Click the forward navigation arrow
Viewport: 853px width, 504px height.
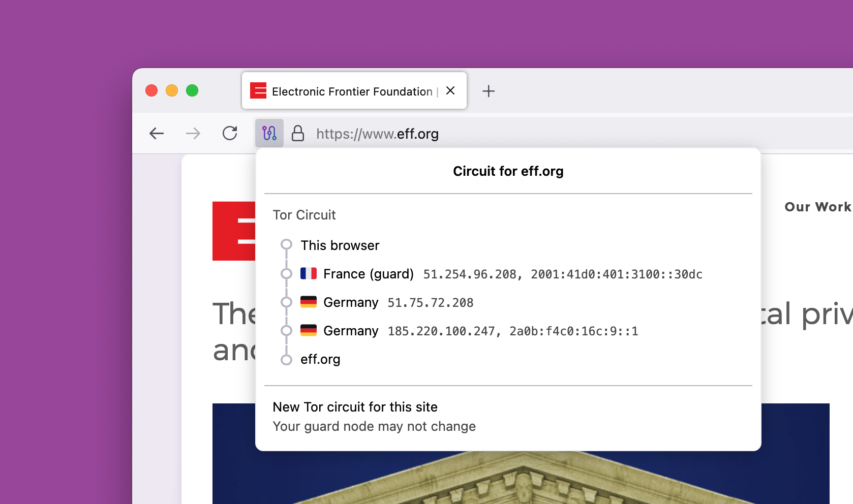click(x=193, y=134)
